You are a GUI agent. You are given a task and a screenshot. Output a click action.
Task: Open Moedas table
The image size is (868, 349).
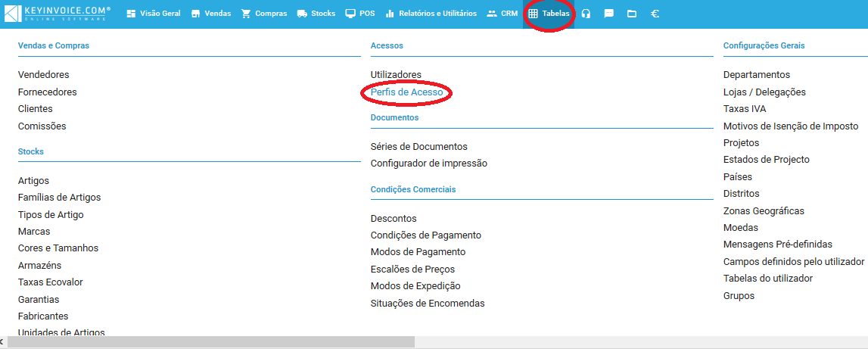(741, 228)
